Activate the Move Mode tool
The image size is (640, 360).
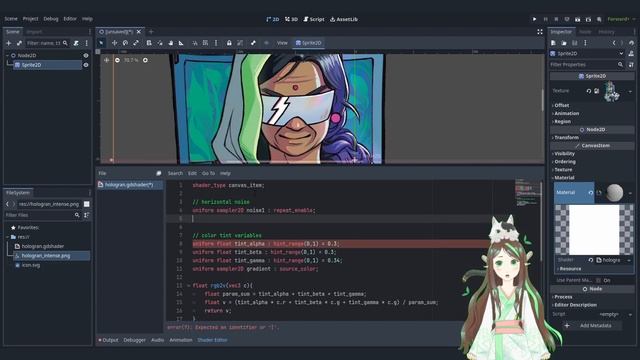115,43
